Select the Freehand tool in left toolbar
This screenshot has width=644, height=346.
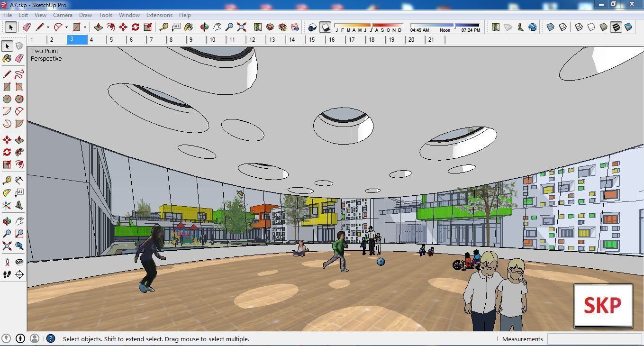tap(19, 74)
